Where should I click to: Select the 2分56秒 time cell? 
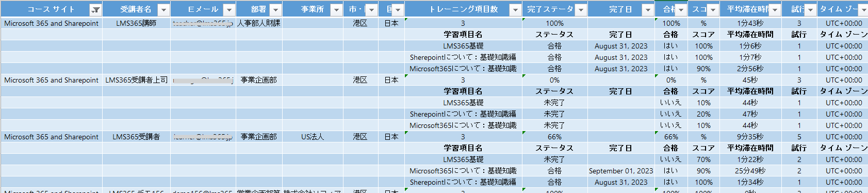point(750,69)
